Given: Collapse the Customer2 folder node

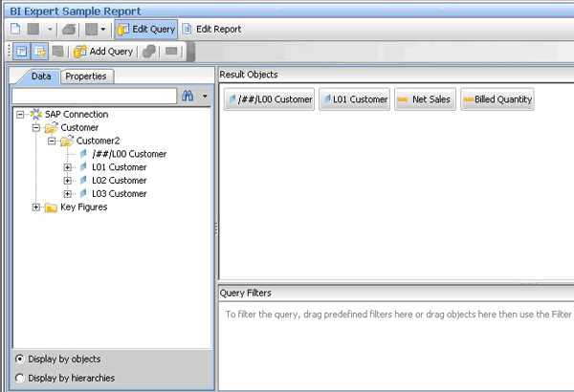Looking at the screenshot, I should (52, 141).
